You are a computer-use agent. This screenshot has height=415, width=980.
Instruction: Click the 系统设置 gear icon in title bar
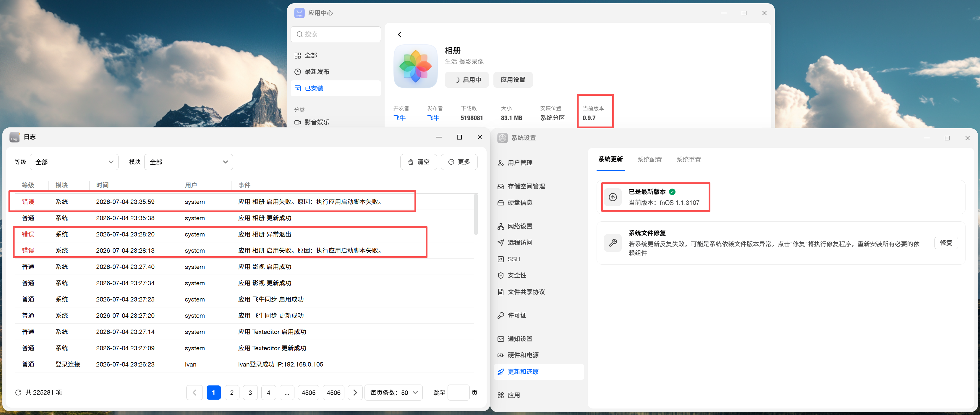coord(503,138)
